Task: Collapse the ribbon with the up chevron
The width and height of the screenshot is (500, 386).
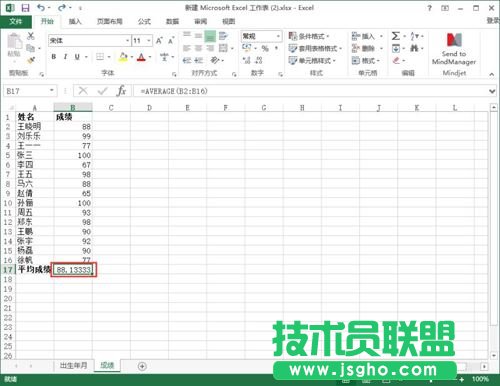Action: click(492, 74)
